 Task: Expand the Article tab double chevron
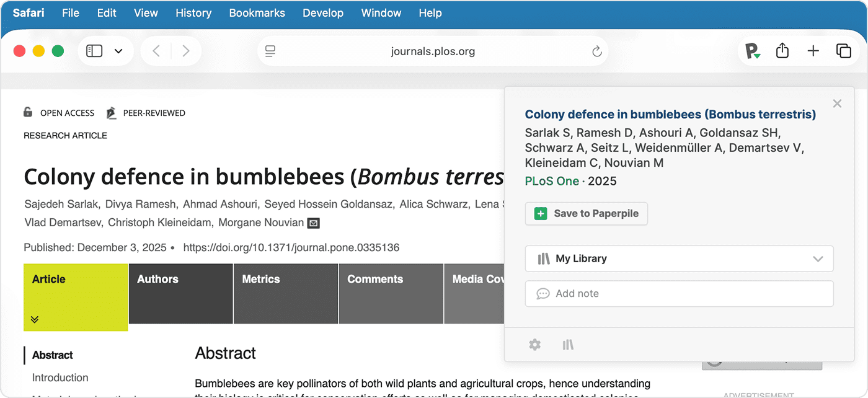point(35,319)
